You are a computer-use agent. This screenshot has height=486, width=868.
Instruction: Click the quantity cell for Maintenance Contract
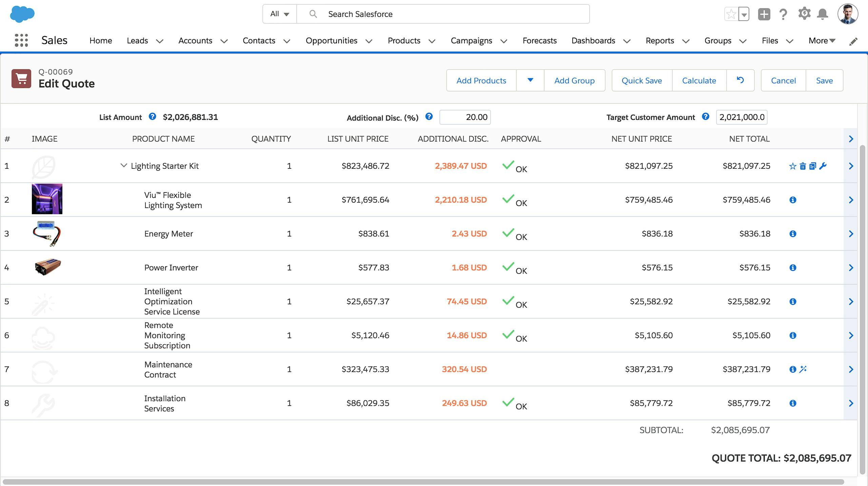click(x=289, y=369)
